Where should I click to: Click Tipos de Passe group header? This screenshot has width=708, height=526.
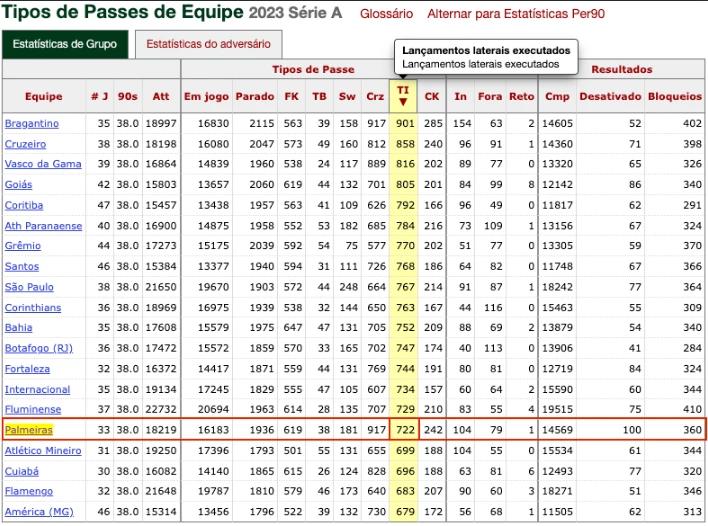[313, 70]
